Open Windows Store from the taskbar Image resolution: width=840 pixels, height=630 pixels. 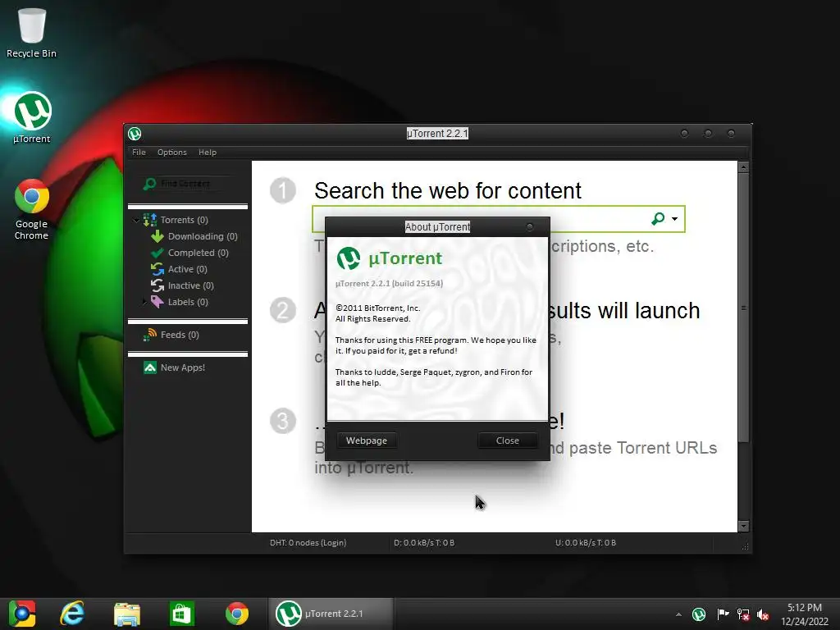click(x=181, y=614)
